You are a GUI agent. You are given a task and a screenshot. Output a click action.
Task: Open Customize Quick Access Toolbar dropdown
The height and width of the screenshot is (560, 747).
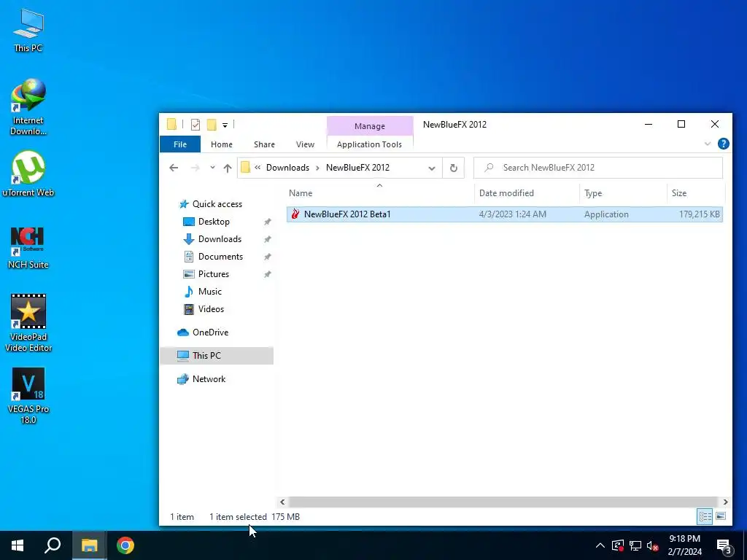coord(225,125)
